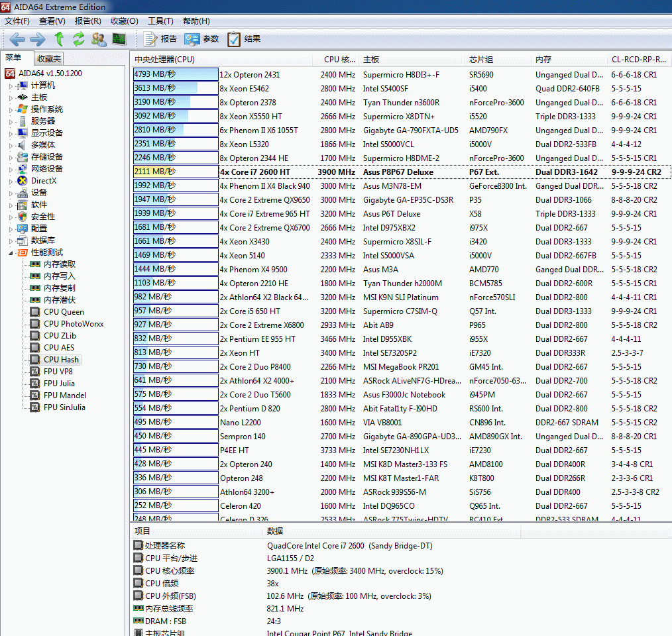Click the green monitor graph toolbar icon
The width and height of the screenshot is (672, 636).
click(x=119, y=39)
